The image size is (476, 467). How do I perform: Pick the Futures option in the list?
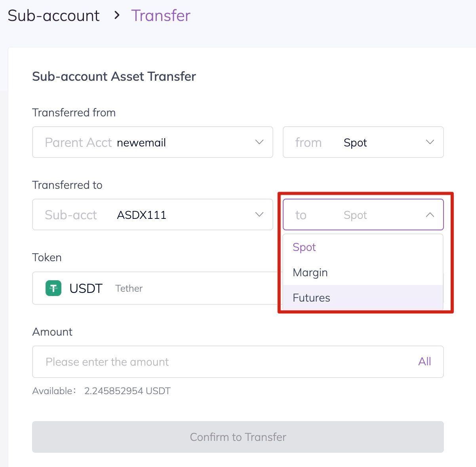311,298
